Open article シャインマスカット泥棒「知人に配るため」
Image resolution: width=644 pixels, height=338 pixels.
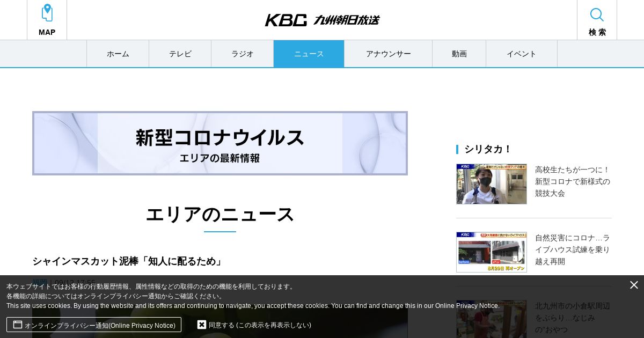pyautogui.click(x=128, y=261)
